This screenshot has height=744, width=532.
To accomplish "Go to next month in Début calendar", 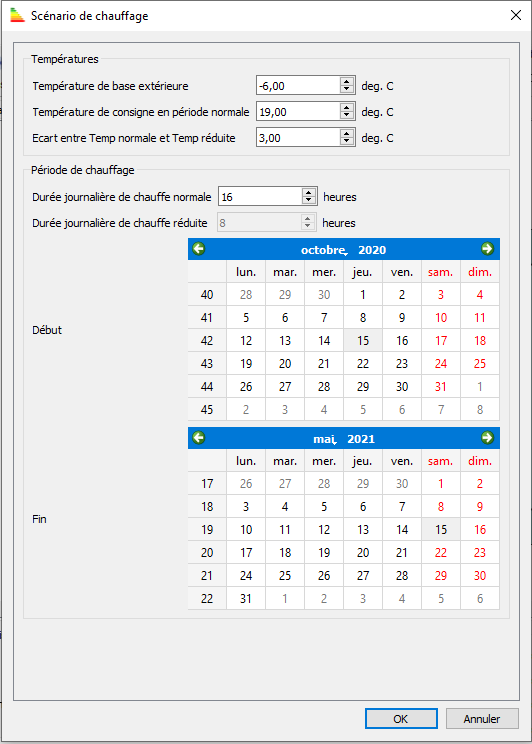I will coord(487,249).
